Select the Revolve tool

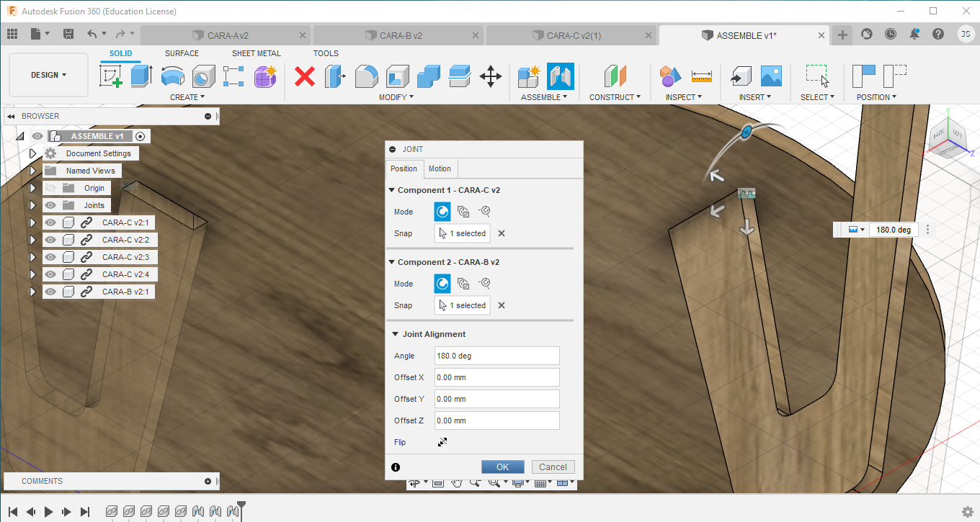[172, 76]
